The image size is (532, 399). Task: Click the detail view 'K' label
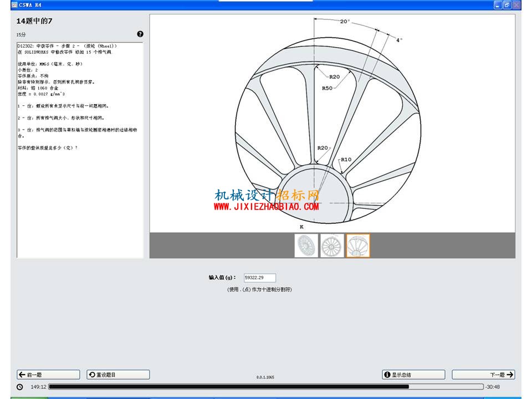click(x=301, y=227)
